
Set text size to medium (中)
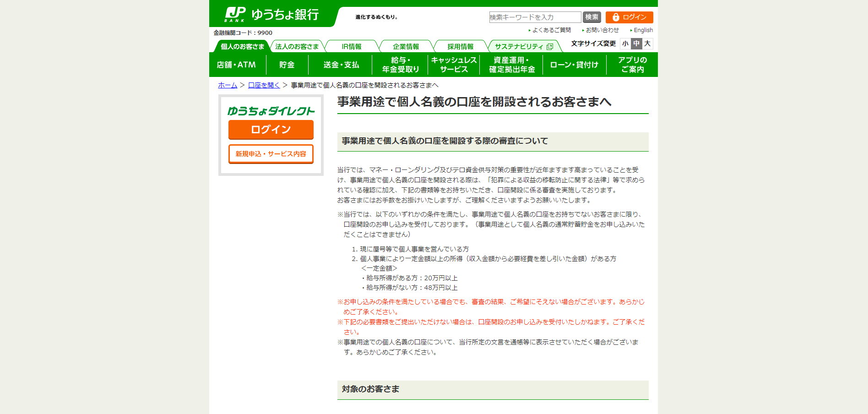click(x=636, y=44)
